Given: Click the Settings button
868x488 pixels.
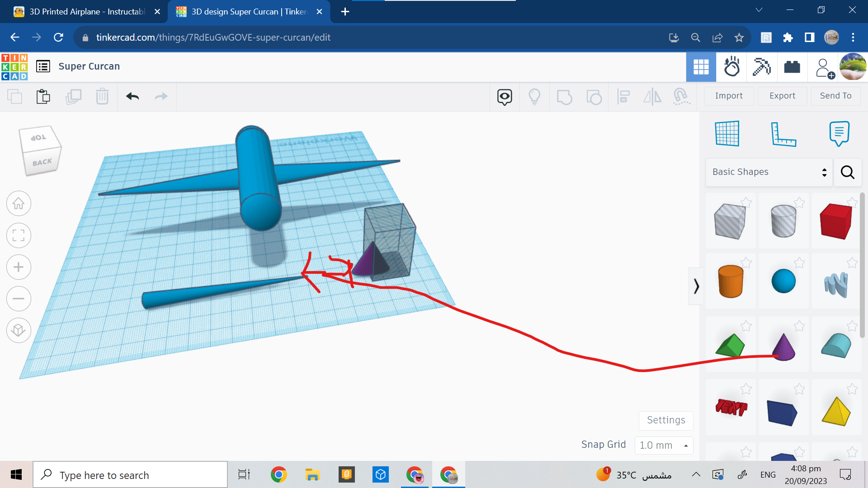Looking at the screenshot, I should coord(665,420).
